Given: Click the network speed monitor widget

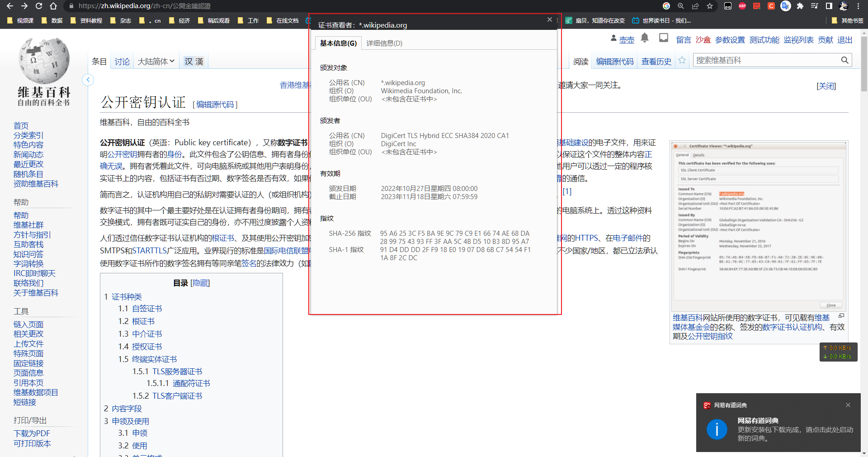Looking at the screenshot, I should click(x=838, y=352).
